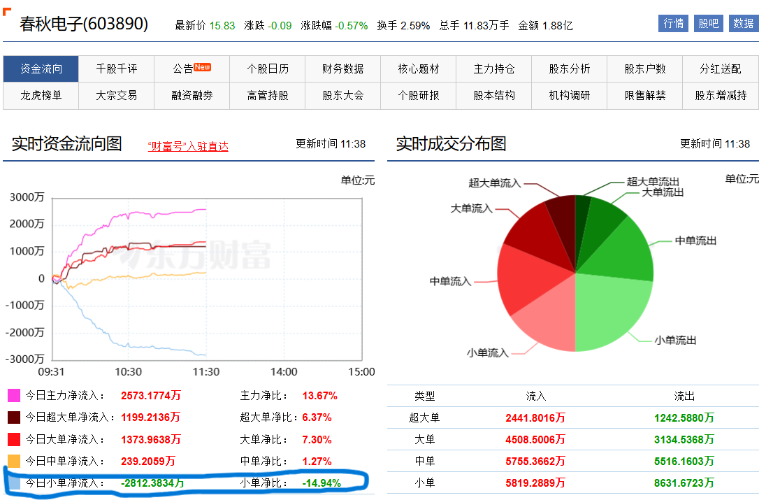
Task: Click the value 1373.9638万
Action: [x=151, y=439]
